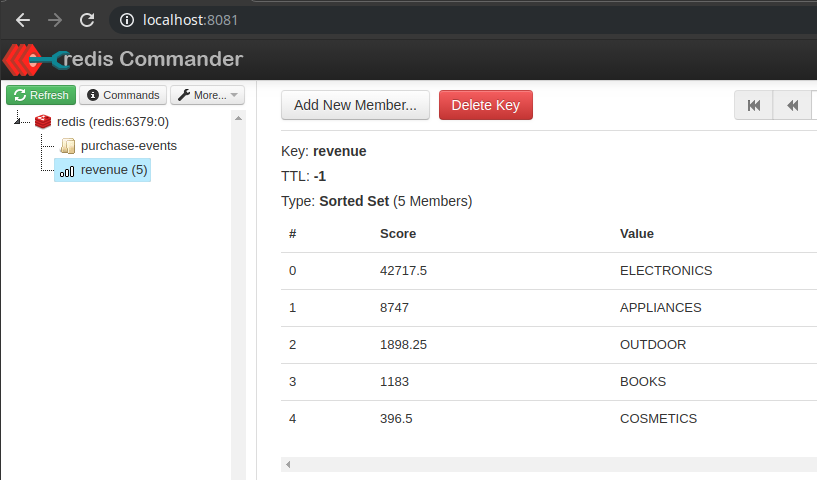Click the redis server cube icon
The image size is (817, 480).
(43, 122)
